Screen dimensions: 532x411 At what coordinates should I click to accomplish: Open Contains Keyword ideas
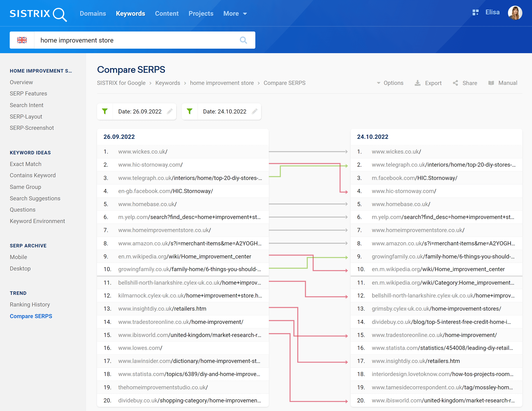[33, 175]
